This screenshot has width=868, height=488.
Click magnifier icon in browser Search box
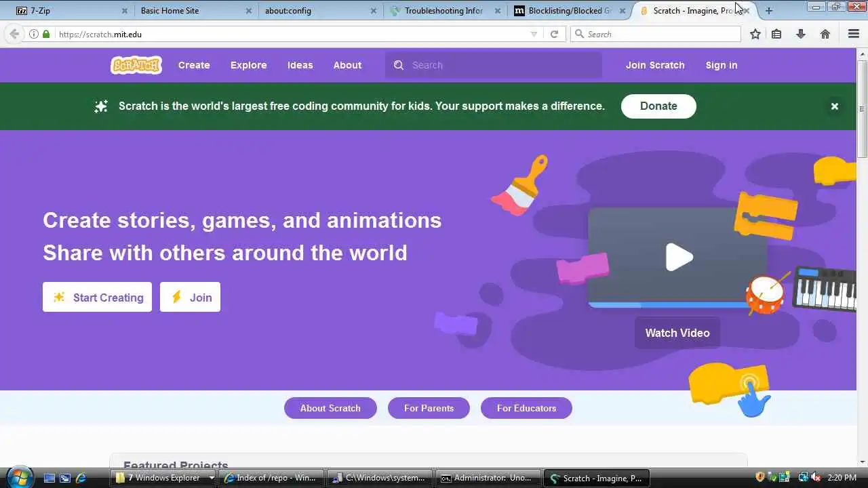[x=579, y=34]
